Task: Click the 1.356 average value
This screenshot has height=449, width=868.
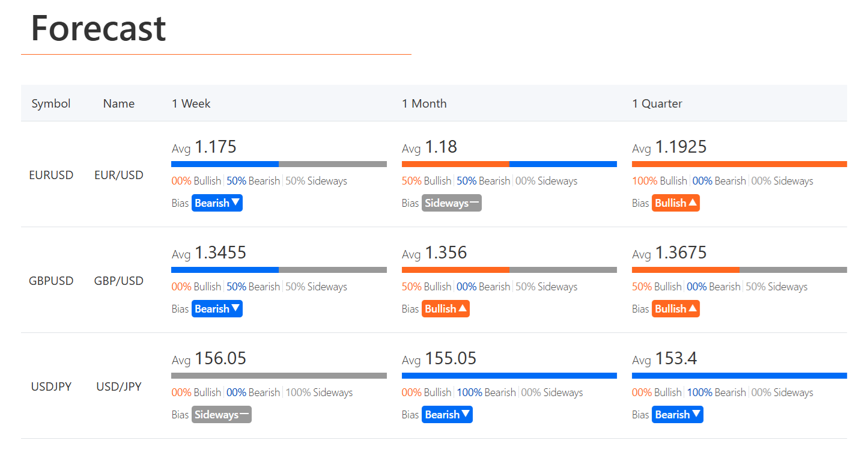Action: click(x=446, y=252)
